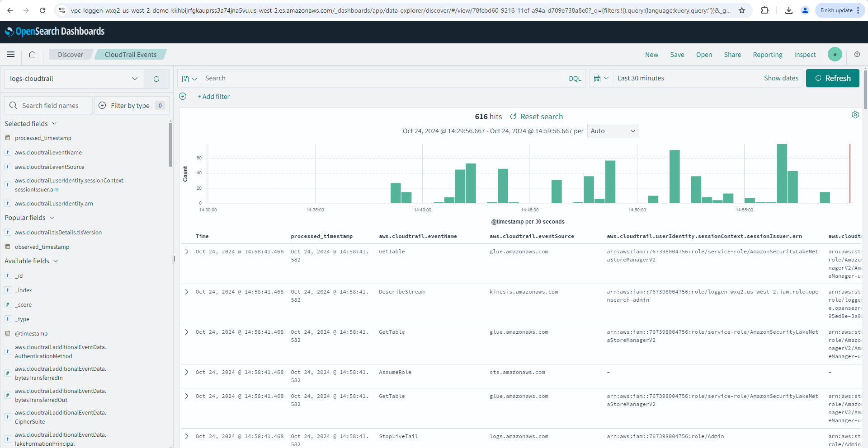Expand the DescribeStream event row
This screenshot has height=448, width=868.
coord(187,292)
